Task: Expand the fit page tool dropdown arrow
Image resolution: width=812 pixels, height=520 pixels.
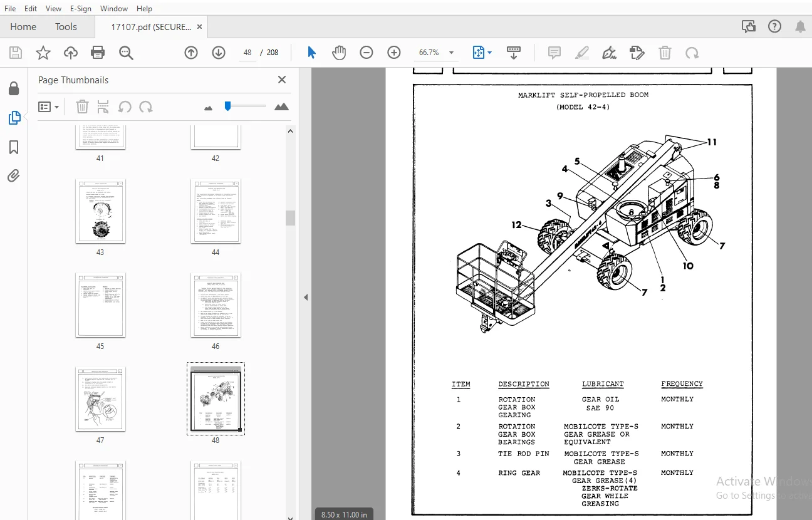Action: pos(489,53)
